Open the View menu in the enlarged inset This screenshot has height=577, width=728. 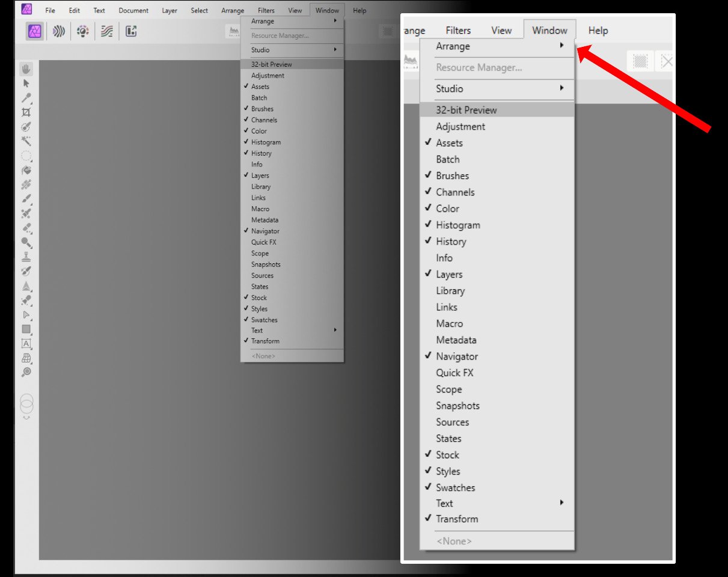tap(501, 31)
